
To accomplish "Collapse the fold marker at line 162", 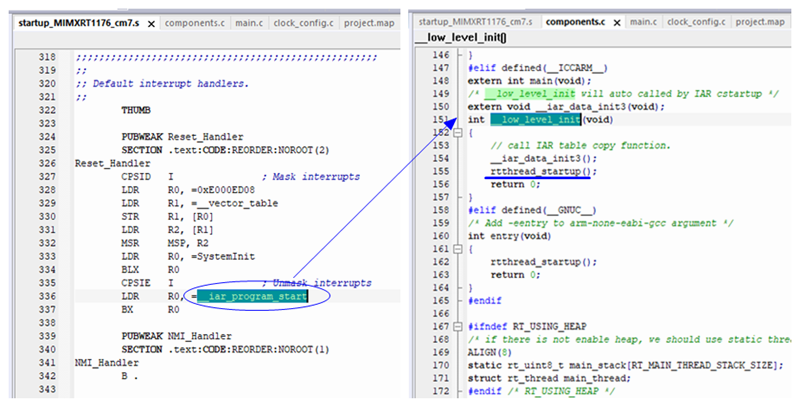I will 457,249.
